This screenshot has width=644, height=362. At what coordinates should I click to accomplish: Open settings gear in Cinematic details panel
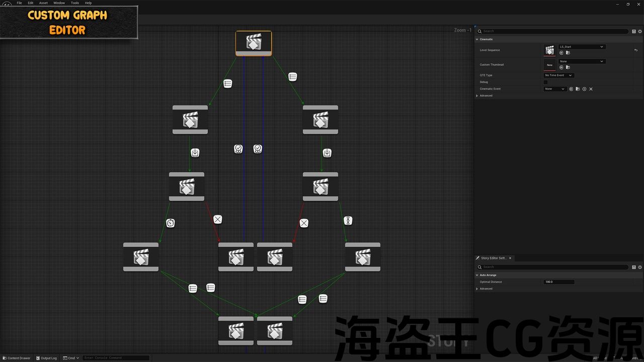[640, 31]
